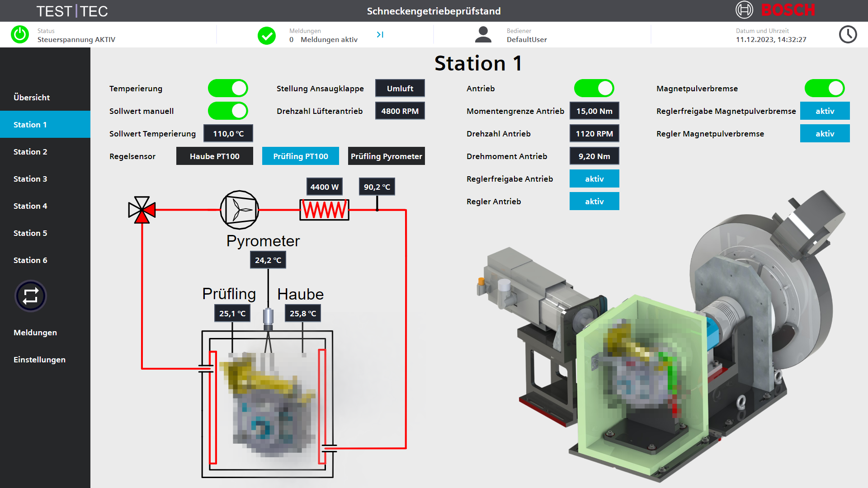The height and width of the screenshot is (488, 868).
Task: Click the operator user icon
Action: [x=483, y=35]
